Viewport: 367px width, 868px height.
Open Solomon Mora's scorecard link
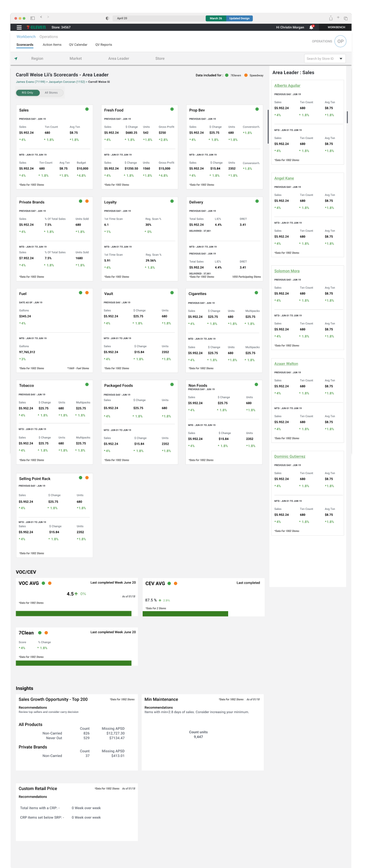point(287,271)
